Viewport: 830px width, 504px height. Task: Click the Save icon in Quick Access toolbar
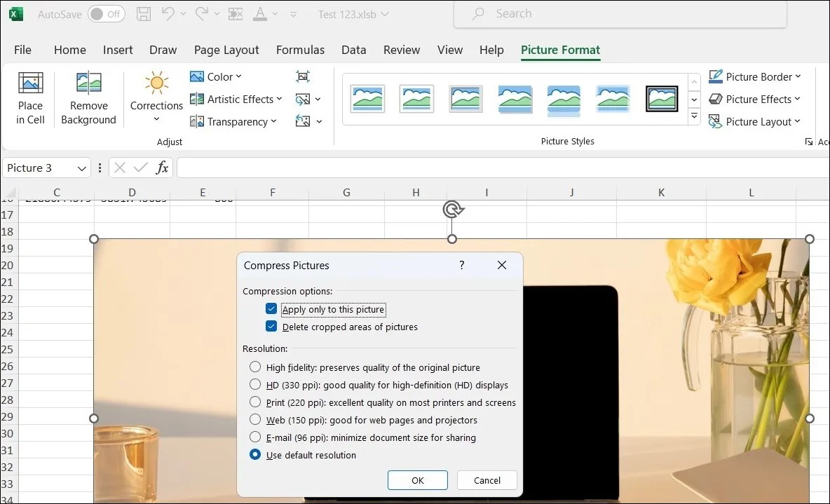[144, 13]
